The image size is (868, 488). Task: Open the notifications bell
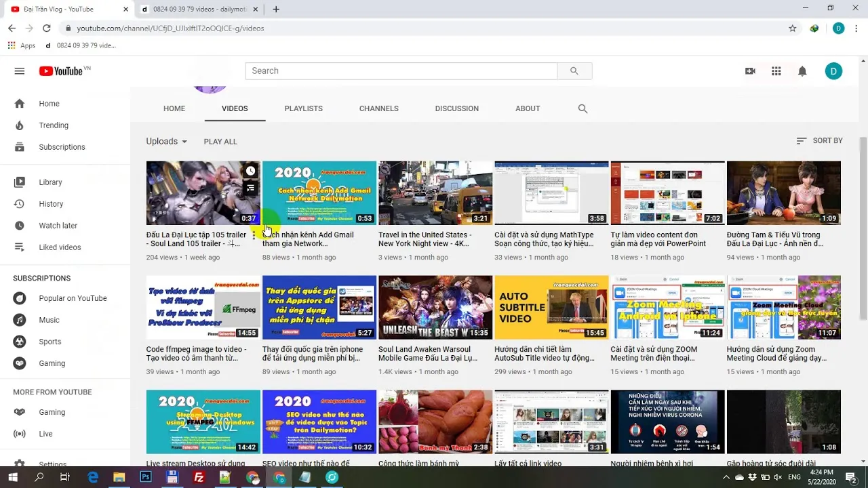pos(802,71)
